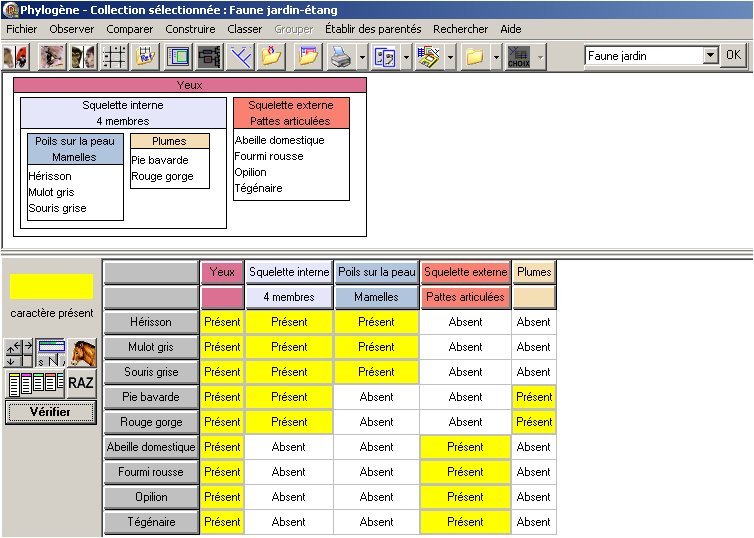
Task: Toggle Tégénaire's Squelette interne cell
Action: click(x=289, y=522)
